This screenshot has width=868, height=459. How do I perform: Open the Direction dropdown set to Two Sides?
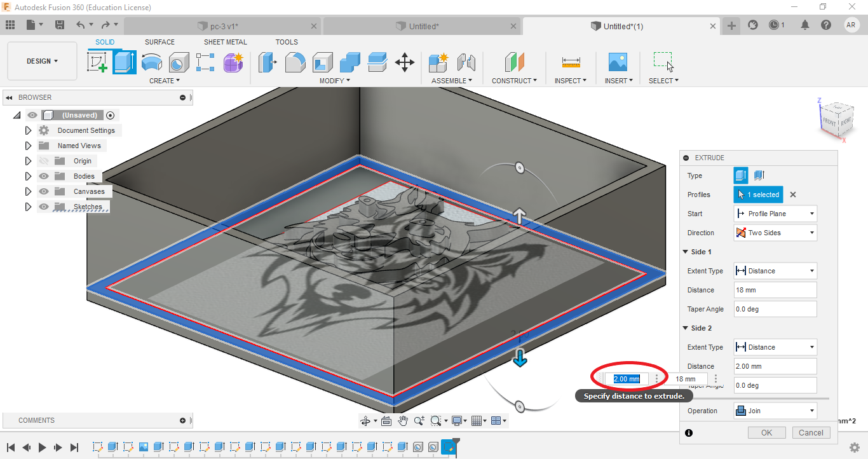[x=775, y=233]
